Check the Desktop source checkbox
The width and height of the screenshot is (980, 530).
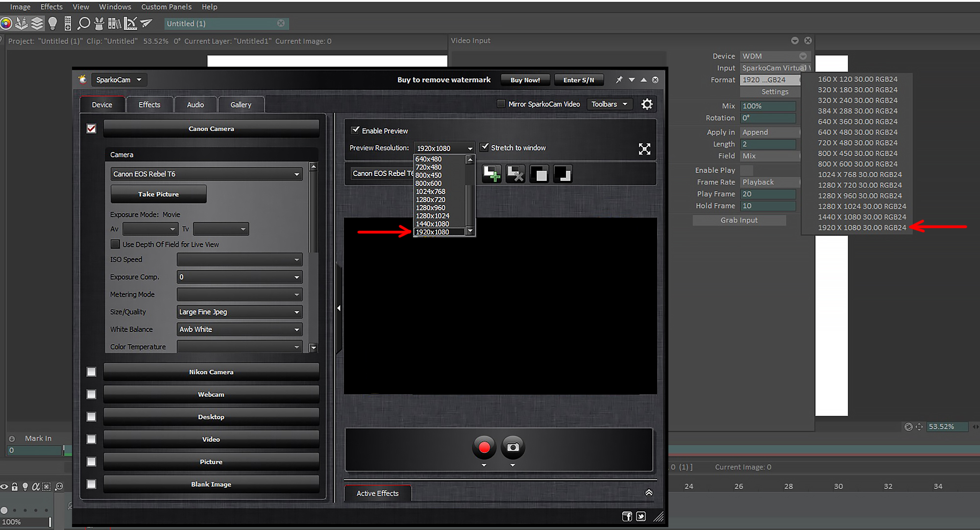click(x=92, y=417)
